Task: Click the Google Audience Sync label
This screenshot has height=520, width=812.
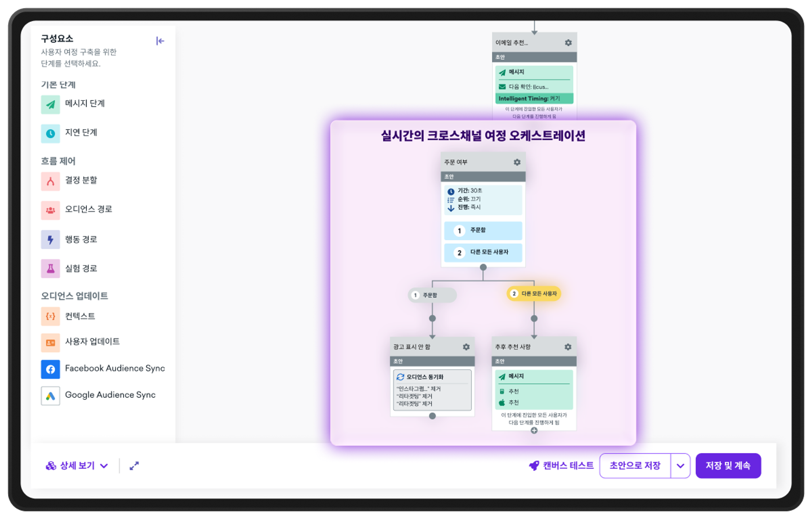Action: pyautogui.click(x=110, y=395)
